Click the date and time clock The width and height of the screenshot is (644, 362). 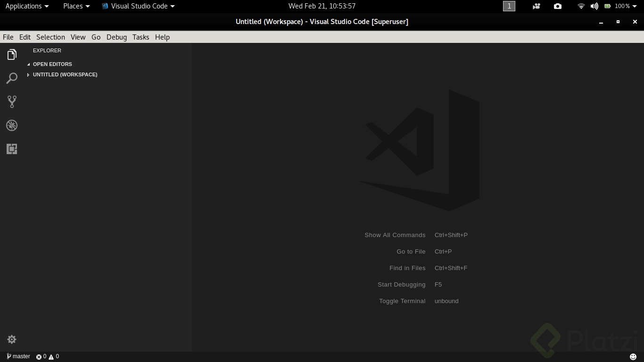pos(322,6)
